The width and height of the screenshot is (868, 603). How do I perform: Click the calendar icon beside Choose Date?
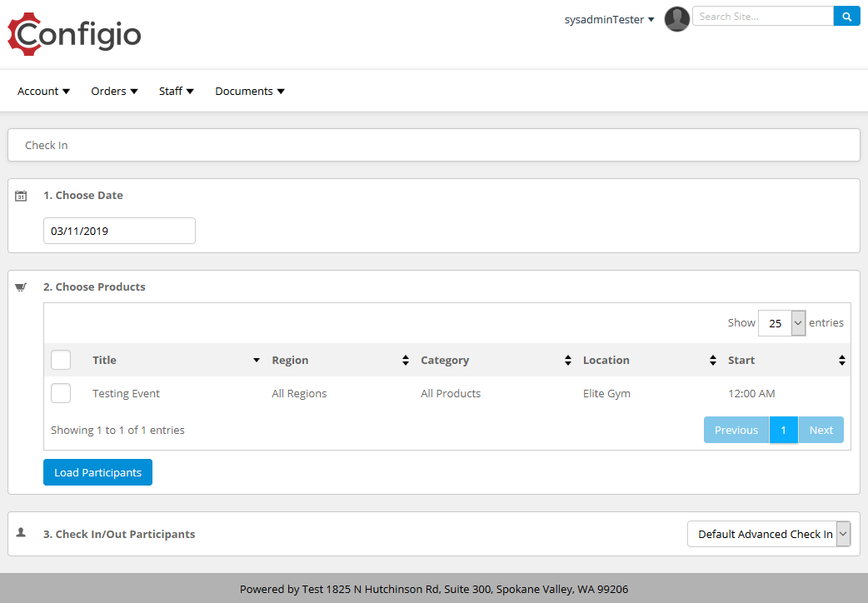click(21, 196)
